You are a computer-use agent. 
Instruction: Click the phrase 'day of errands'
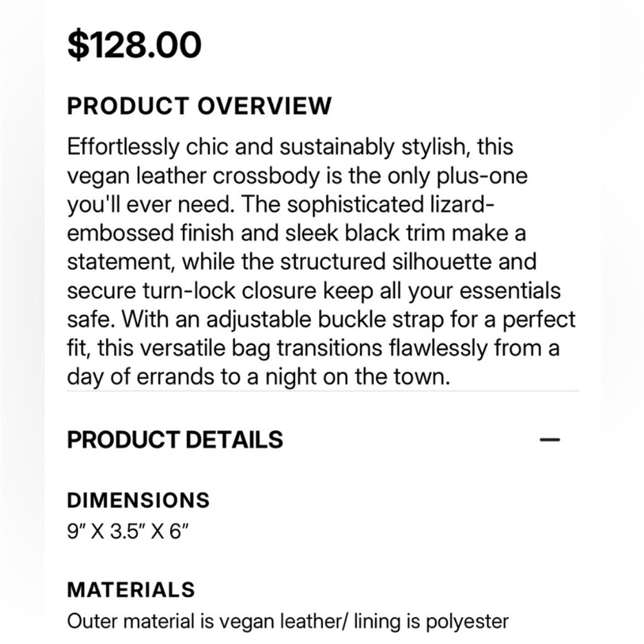[140, 377]
